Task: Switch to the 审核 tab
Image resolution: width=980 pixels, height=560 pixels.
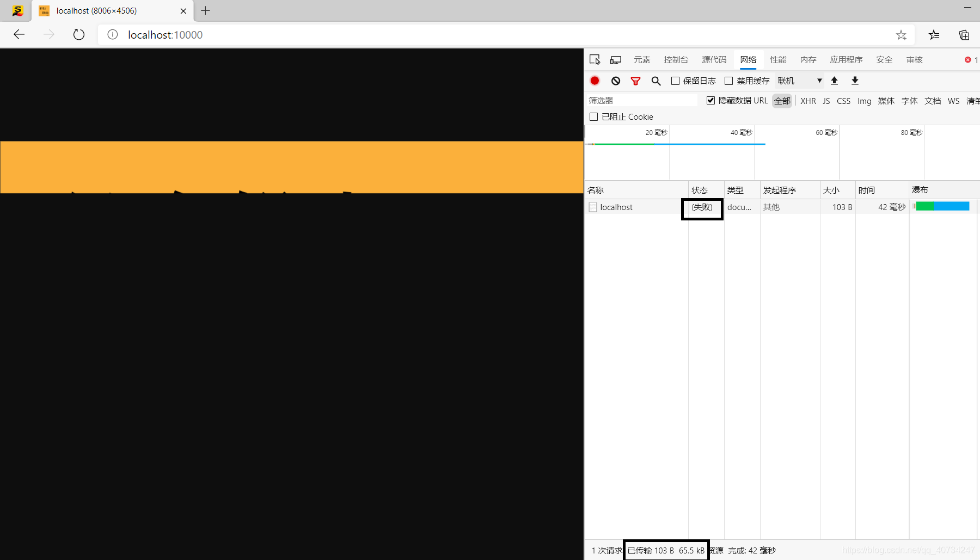Action: click(x=914, y=60)
